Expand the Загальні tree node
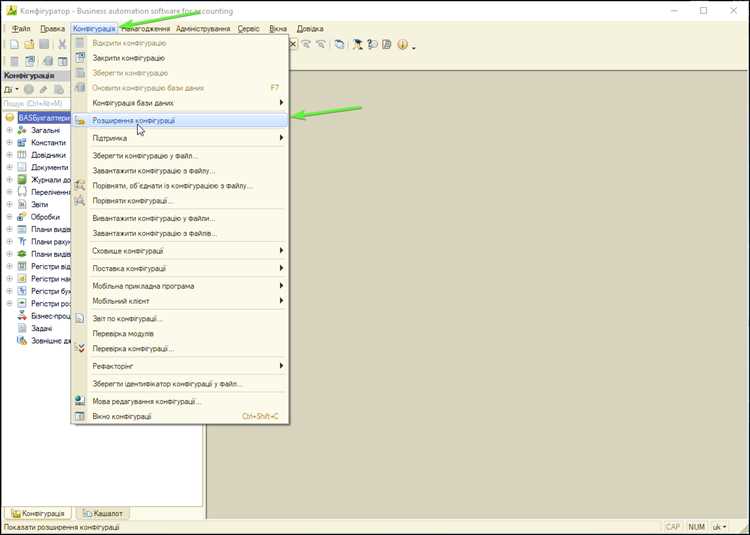750x535 pixels. click(9, 130)
